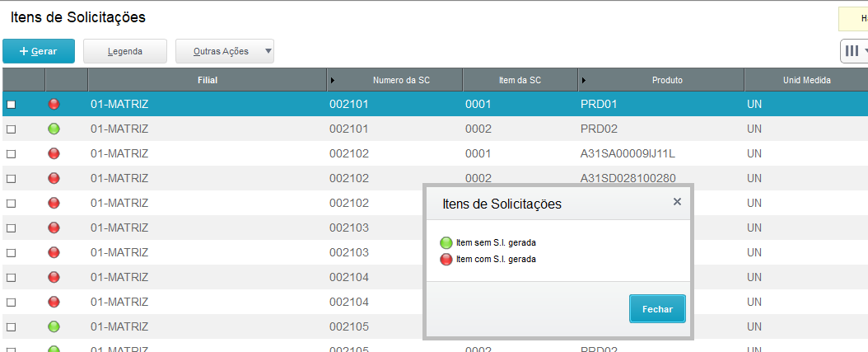Viewport: 868px width, 352px height.
Task: Click the Produto header label
Action: 667,81
